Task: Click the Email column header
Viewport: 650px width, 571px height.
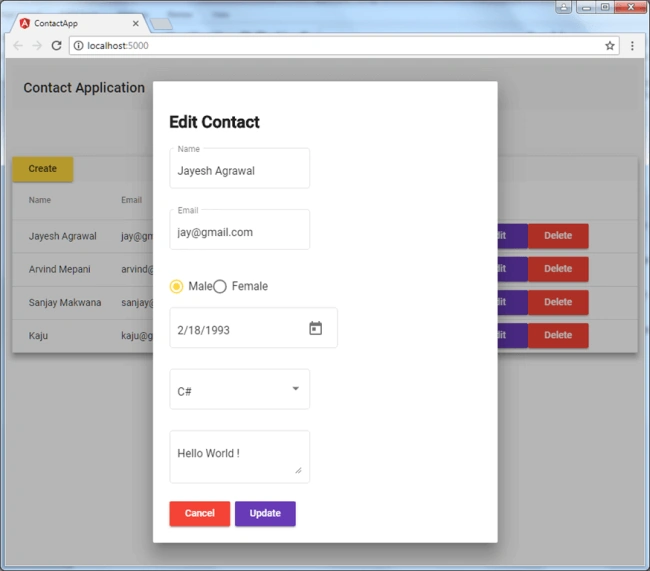Action: [x=131, y=200]
